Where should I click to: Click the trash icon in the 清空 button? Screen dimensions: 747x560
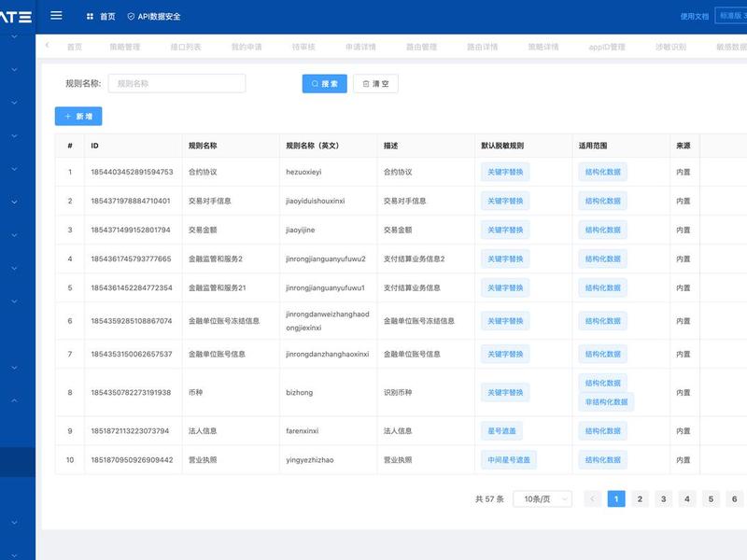(x=366, y=84)
